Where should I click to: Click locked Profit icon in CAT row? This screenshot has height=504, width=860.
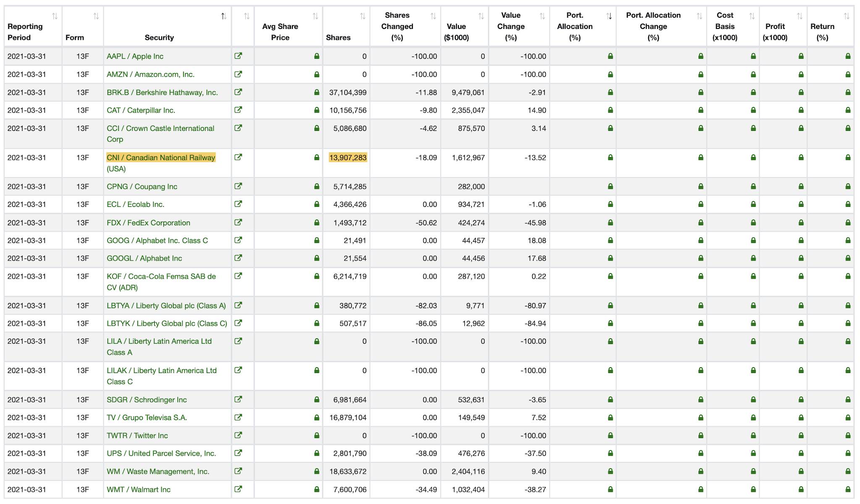(x=801, y=110)
